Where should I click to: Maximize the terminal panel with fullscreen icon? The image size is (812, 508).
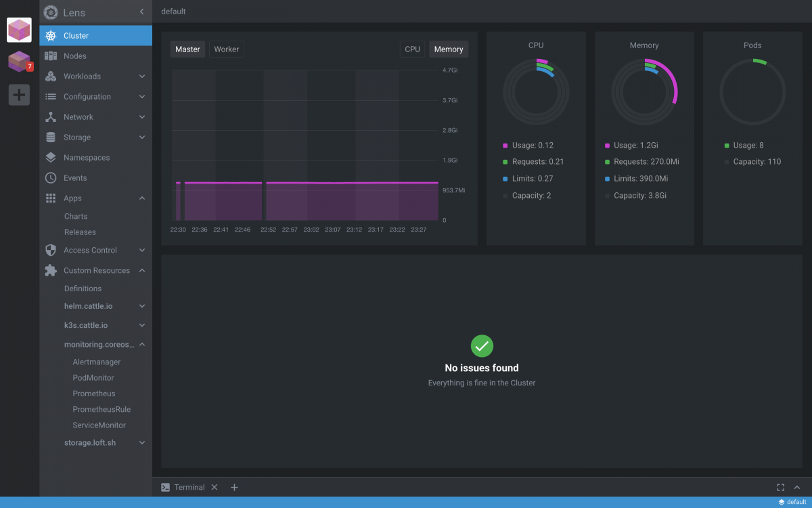click(780, 487)
